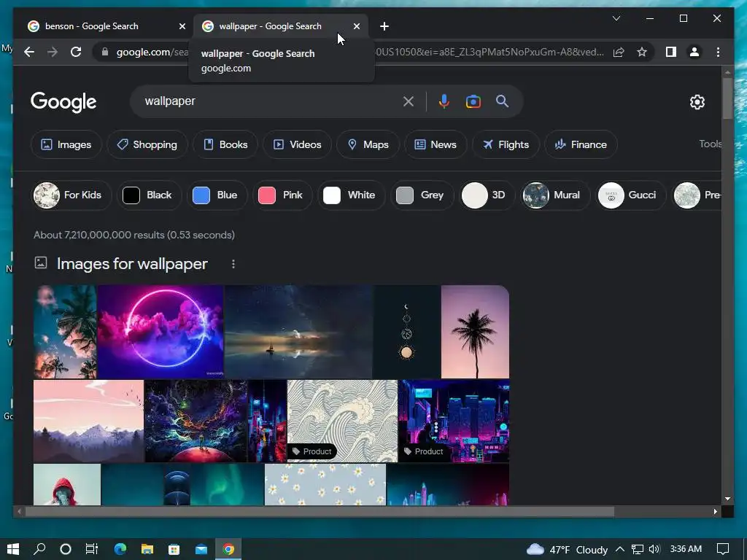
Task: Choose the Blue color chip
Action: [217, 195]
